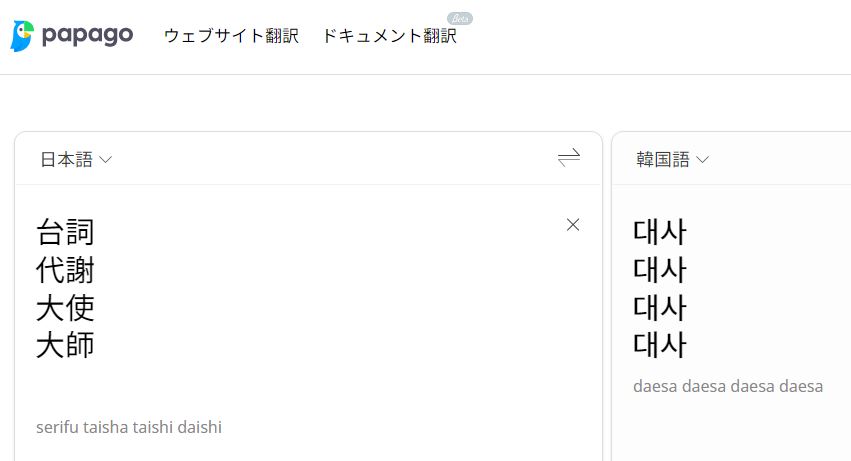This screenshot has height=461, width=851.
Task: Click the Papago parrot logo icon
Action: (x=23, y=36)
